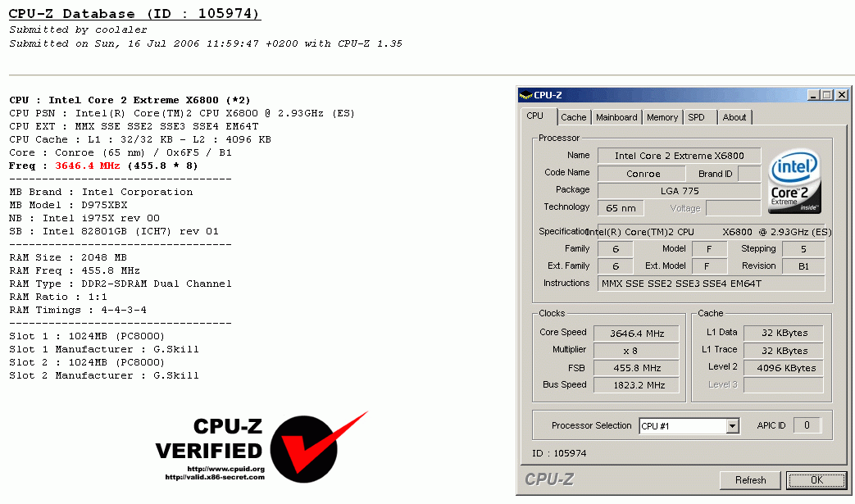This screenshot has height=504, width=855.
Task: Click the Refresh button
Action: [750, 480]
